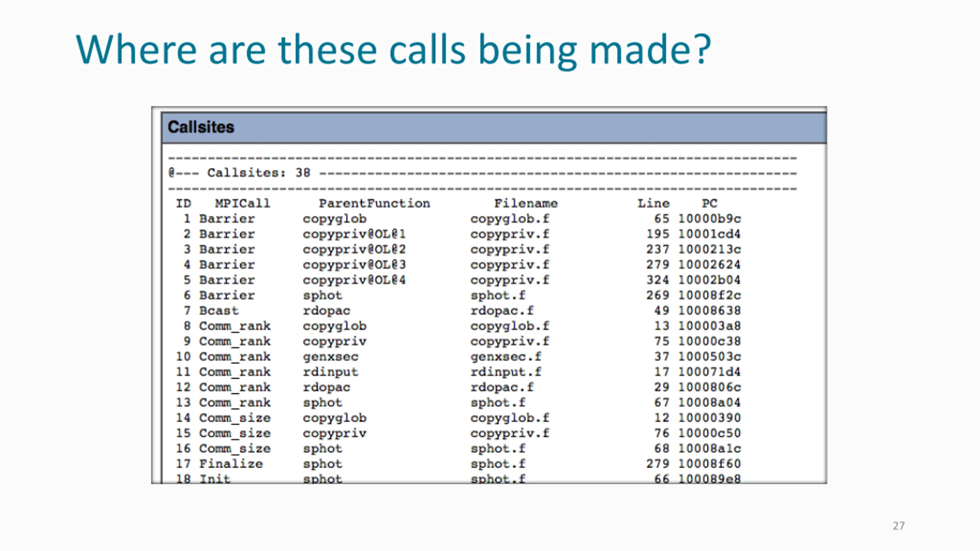Click the Callsites panel header
The height and width of the screenshot is (551, 980).
tap(494, 128)
